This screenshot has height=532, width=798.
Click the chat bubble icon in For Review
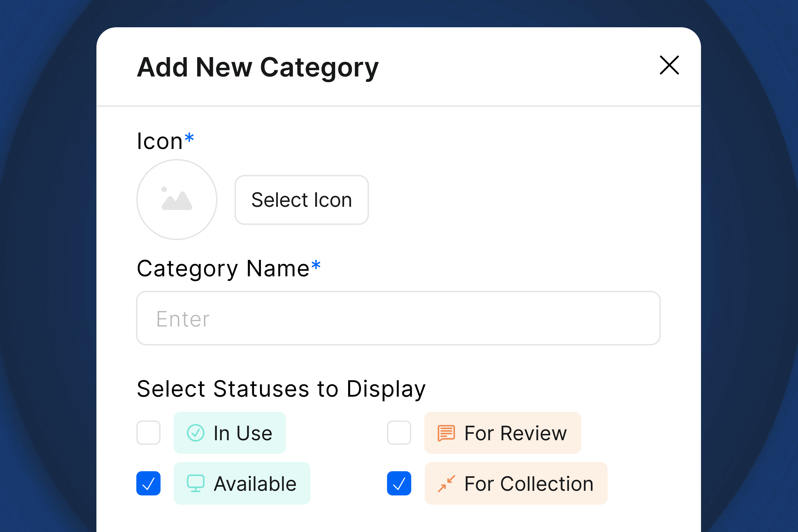pyautogui.click(x=446, y=432)
